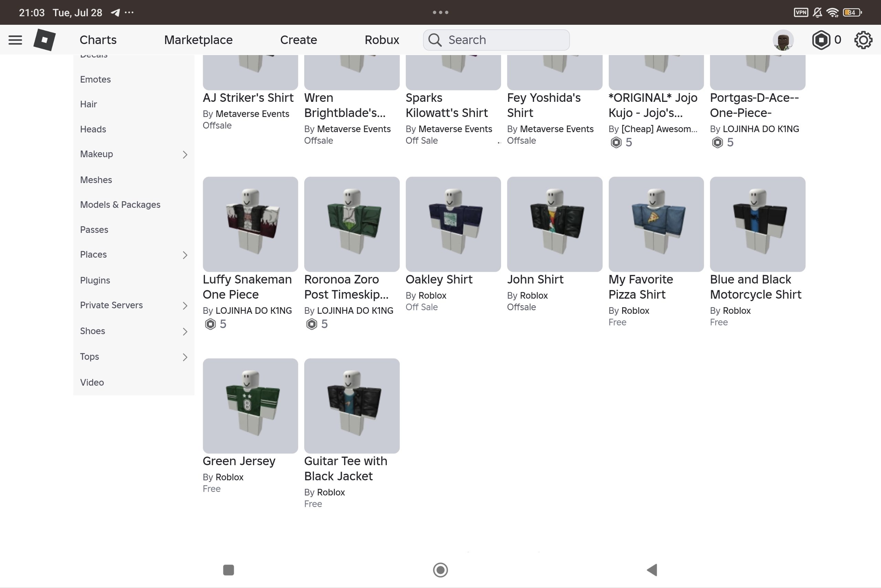Open the John Shirt thumbnail
The width and height of the screenshot is (881, 588).
click(x=555, y=224)
